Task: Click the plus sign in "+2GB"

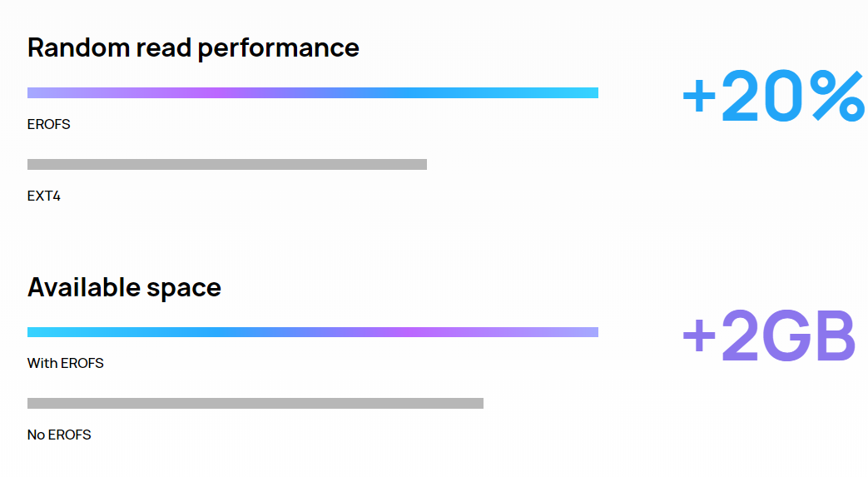Action: (x=699, y=337)
